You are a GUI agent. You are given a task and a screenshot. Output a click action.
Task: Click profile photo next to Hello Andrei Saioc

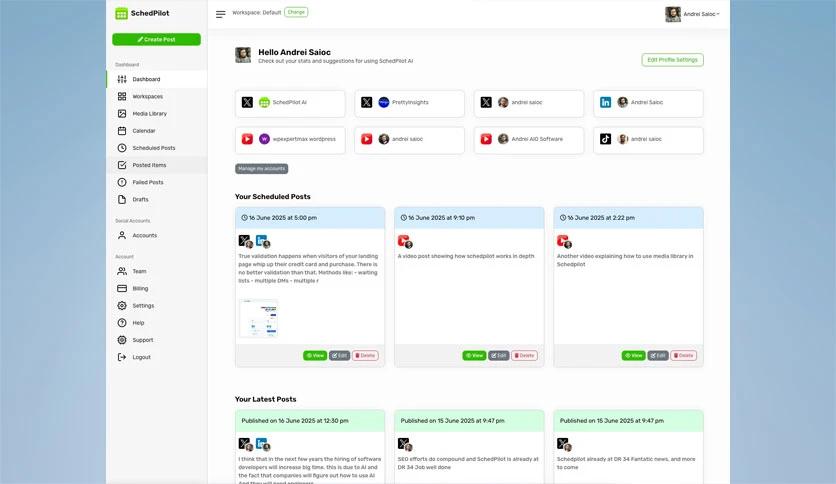(x=243, y=55)
